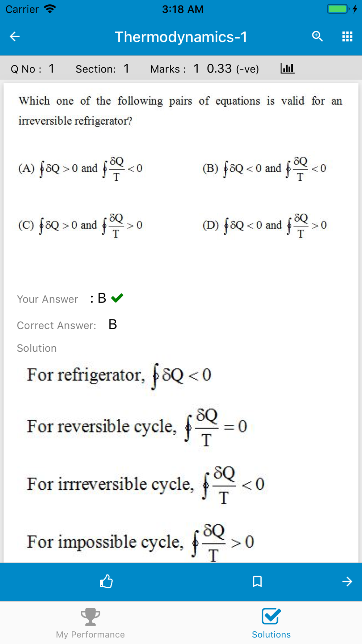Tap the Q No label
This screenshot has width=362, height=644.
click(x=26, y=69)
